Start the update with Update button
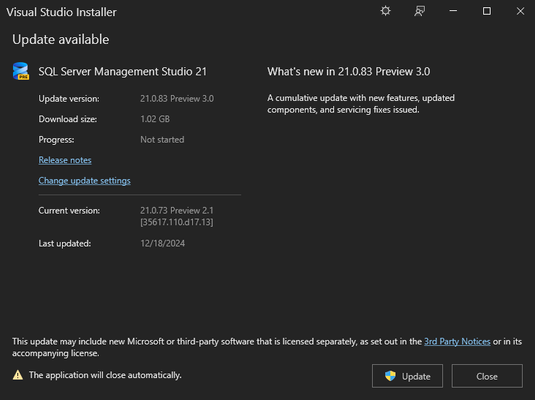 [x=407, y=376]
